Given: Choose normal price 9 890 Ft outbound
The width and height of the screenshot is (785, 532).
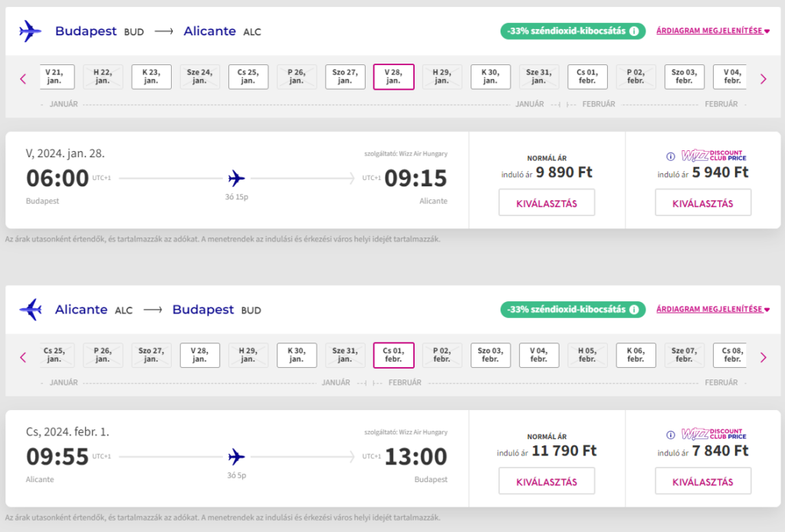Looking at the screenshot, I should pos(546,203).
